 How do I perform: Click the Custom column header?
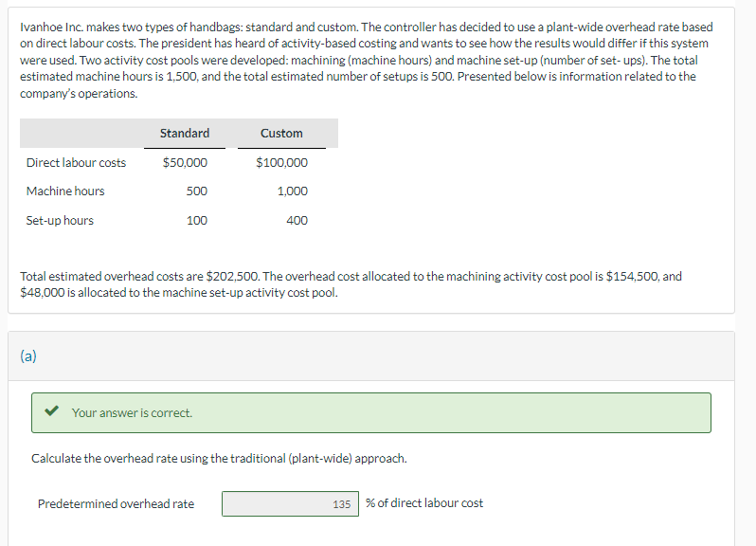281,133
